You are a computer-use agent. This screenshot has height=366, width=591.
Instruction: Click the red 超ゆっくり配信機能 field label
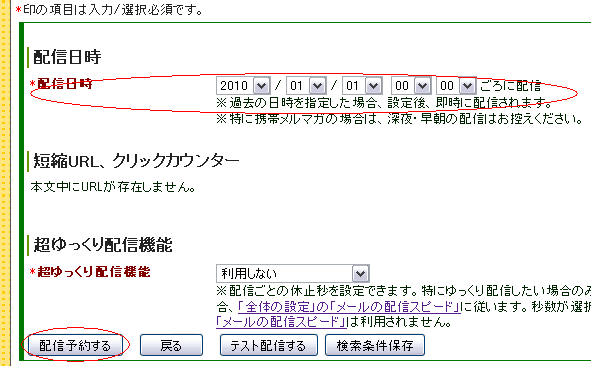pyautogui.click(x=93, y=272)
